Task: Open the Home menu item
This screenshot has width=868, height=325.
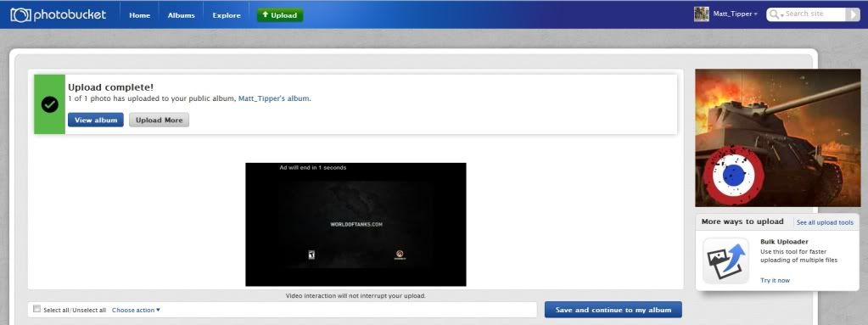Action: pos(139,15)
